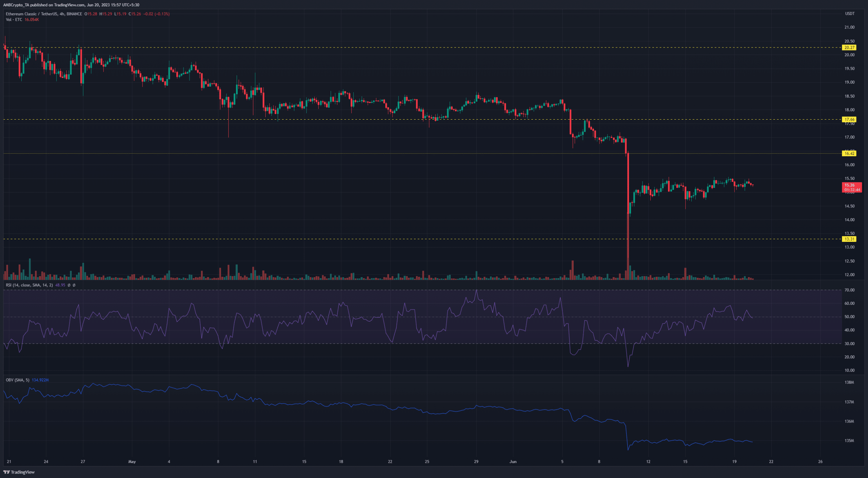Click the 13.31 yellow price level label
The width and height of the screenshot is (868, 478).
point(849,239)
